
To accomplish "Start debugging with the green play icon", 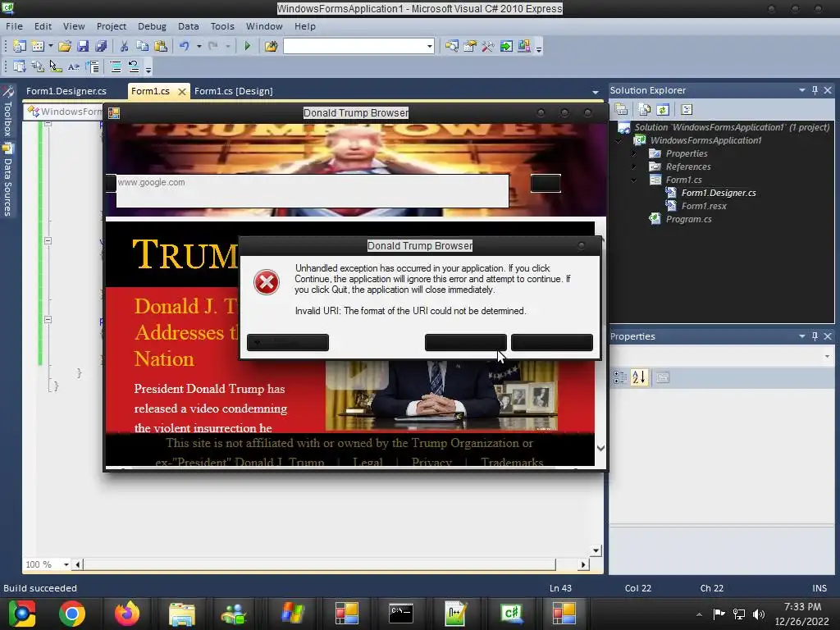I will coord(248,47).
